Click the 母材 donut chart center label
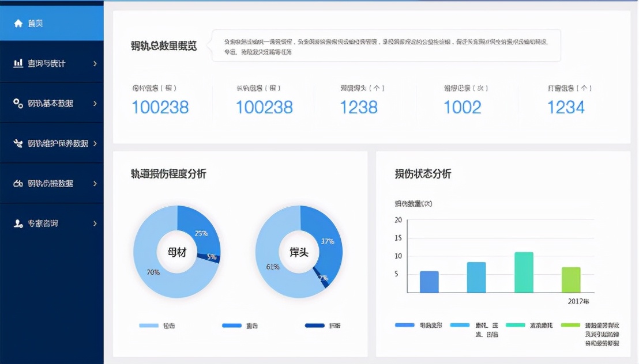This screenshot has width=639, height=364. click(x=176, y=252)
